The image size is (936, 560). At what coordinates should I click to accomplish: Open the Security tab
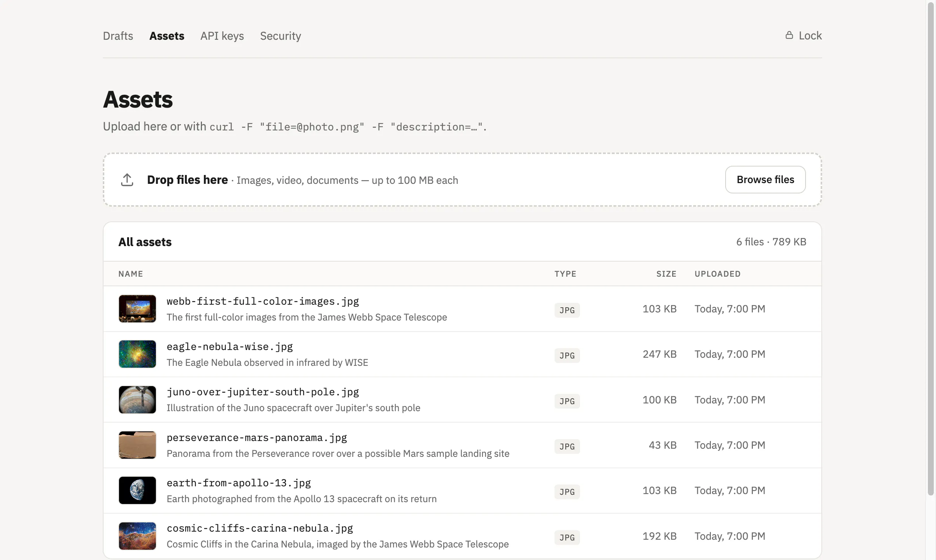coord(280,36)
